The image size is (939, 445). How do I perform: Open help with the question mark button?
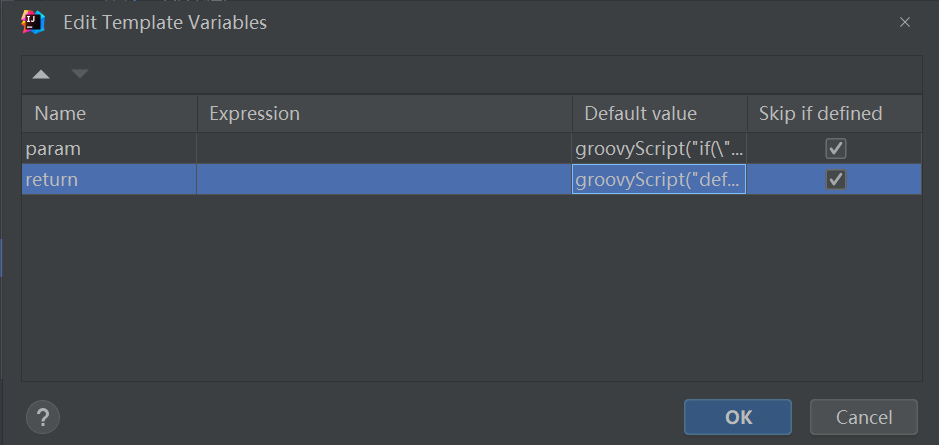(x=44, y=416)
